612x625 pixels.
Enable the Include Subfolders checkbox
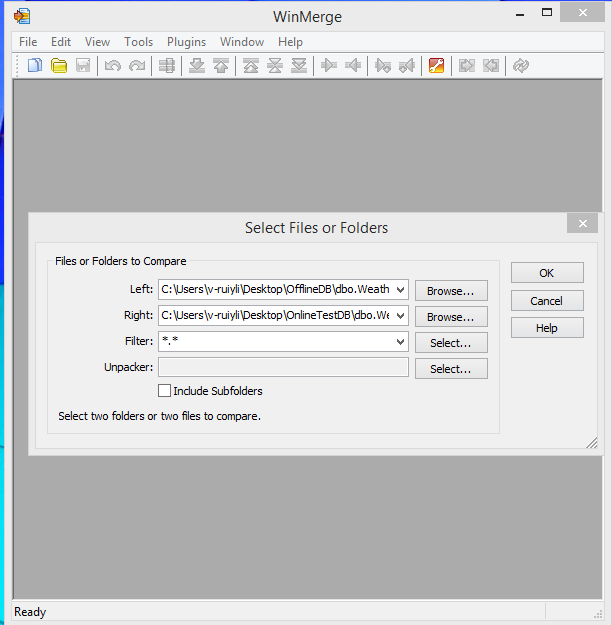click(165, 391)
